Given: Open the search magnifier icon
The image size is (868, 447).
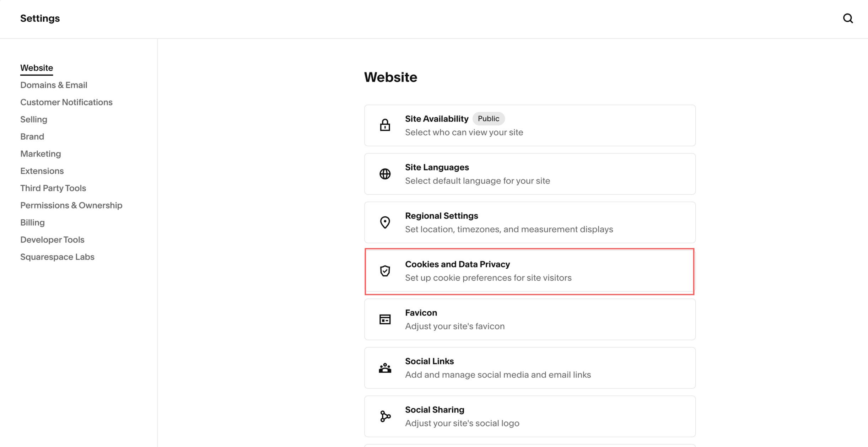Looking at the screenshot, I should point(848,18).
